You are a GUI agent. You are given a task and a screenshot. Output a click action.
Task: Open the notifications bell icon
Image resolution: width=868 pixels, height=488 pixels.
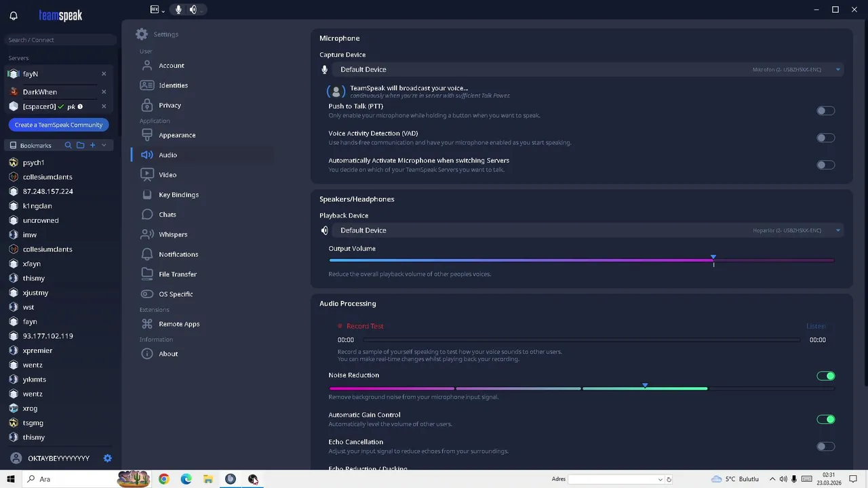tap(14, 16)
